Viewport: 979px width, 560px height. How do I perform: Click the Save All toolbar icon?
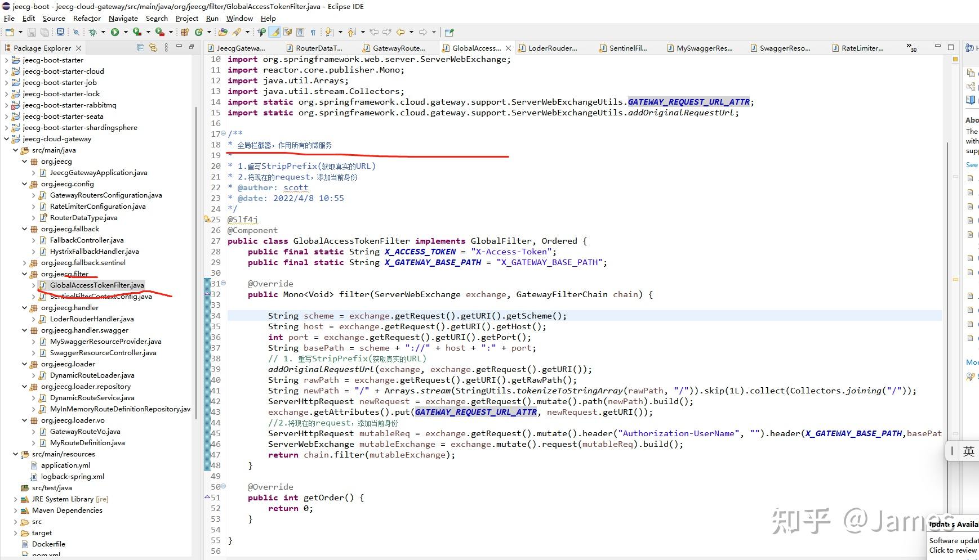coord(44,32)
